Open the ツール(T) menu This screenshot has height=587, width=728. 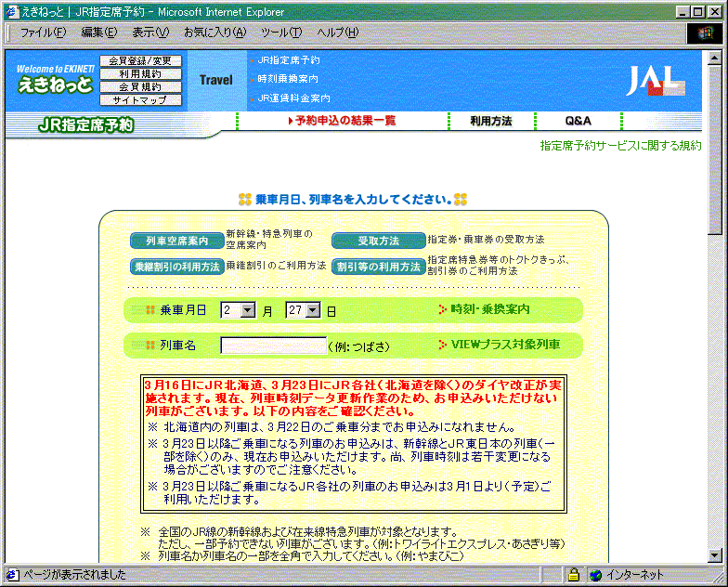coord(281,33)
